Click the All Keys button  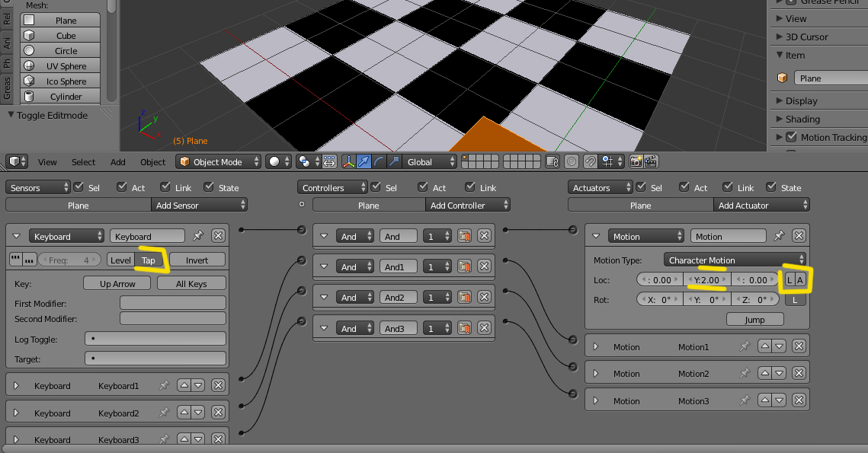191,283
